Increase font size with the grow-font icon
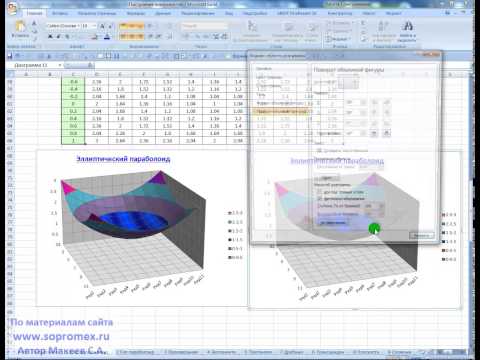This screenshot has height=360, width=480. click(103, 26)
